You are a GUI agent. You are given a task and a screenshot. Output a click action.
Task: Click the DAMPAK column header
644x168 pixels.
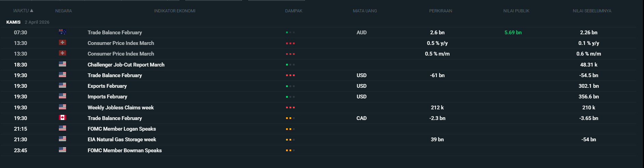[294, 11]
